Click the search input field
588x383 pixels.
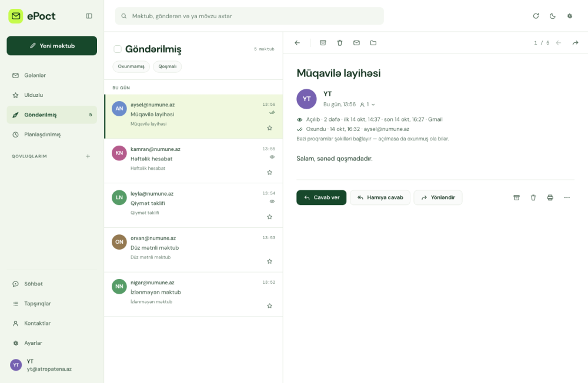[249, 16]
